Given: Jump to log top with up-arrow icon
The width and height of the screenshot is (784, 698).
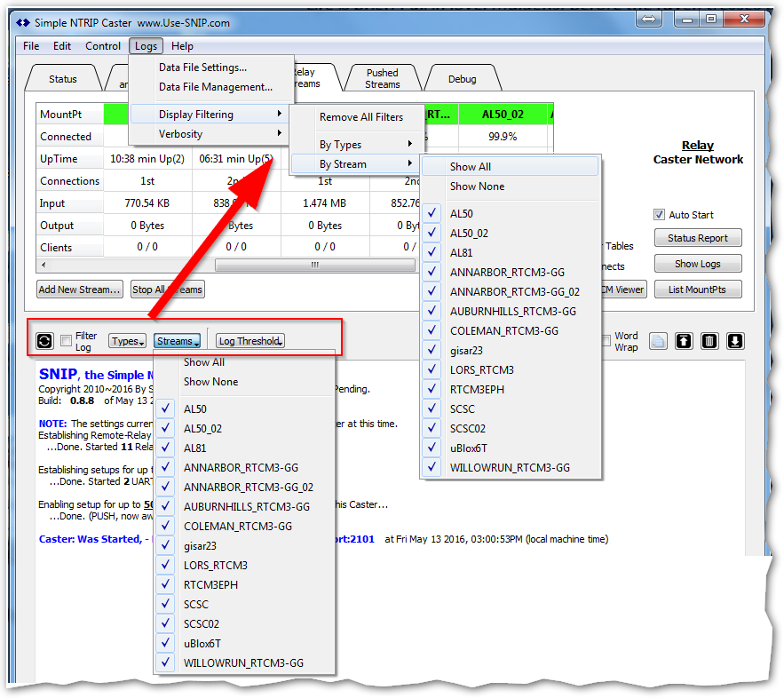Looking at the screenshot, I should click(685, 342).
